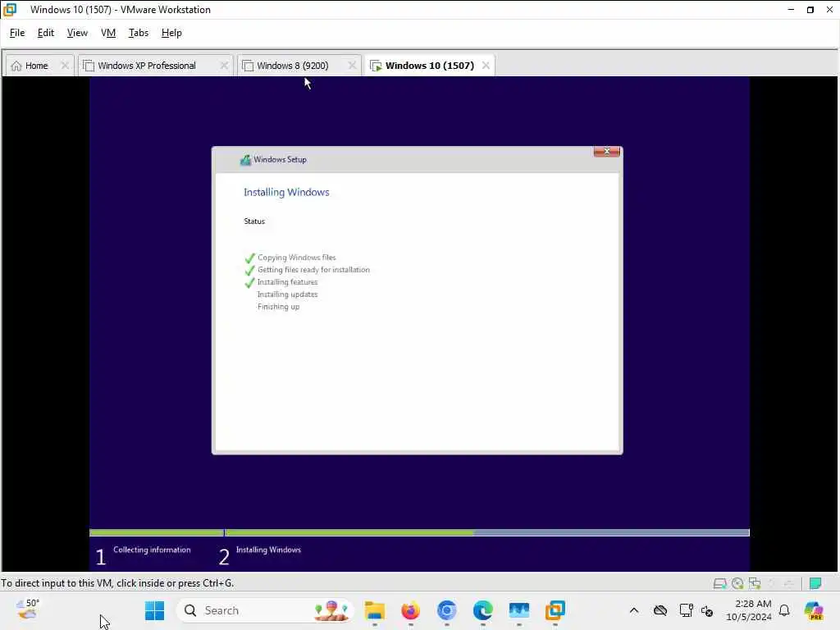
Task: Open the File menu
Action: click(x=17, y=33)
